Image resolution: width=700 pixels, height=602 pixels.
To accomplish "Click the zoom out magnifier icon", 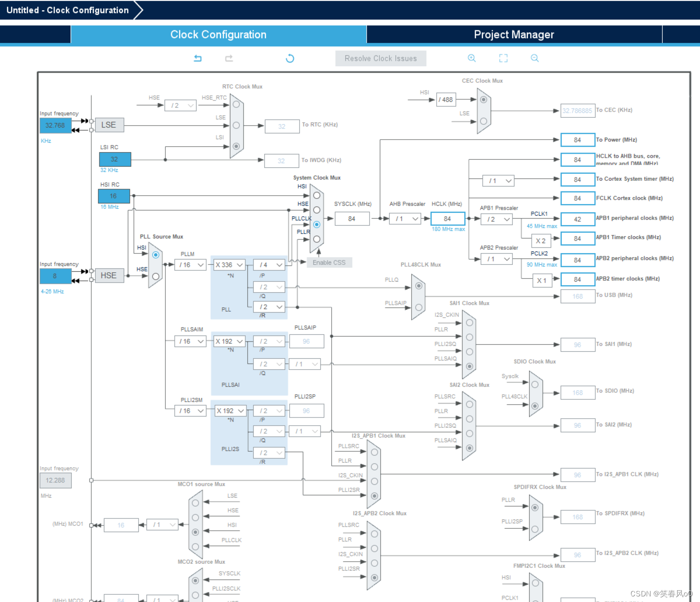I will (535, 58).
